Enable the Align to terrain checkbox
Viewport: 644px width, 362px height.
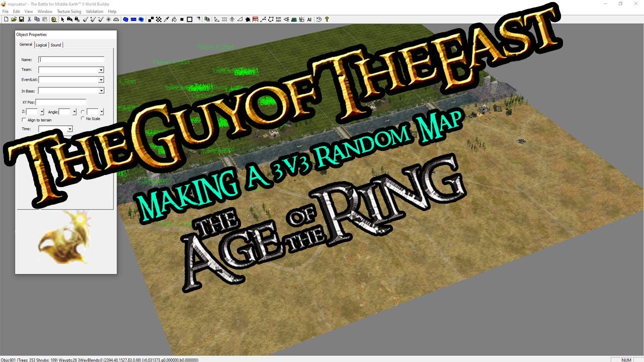(24, 120)
